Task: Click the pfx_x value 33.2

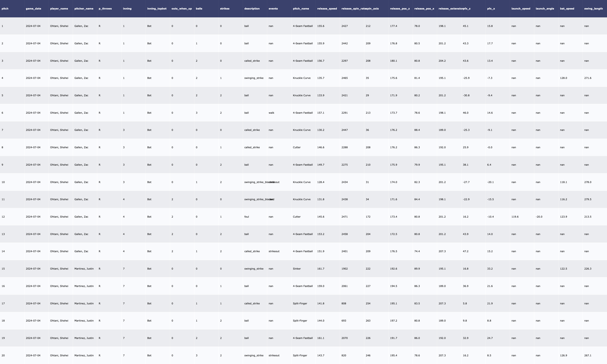Action: (x=490, y=269)
